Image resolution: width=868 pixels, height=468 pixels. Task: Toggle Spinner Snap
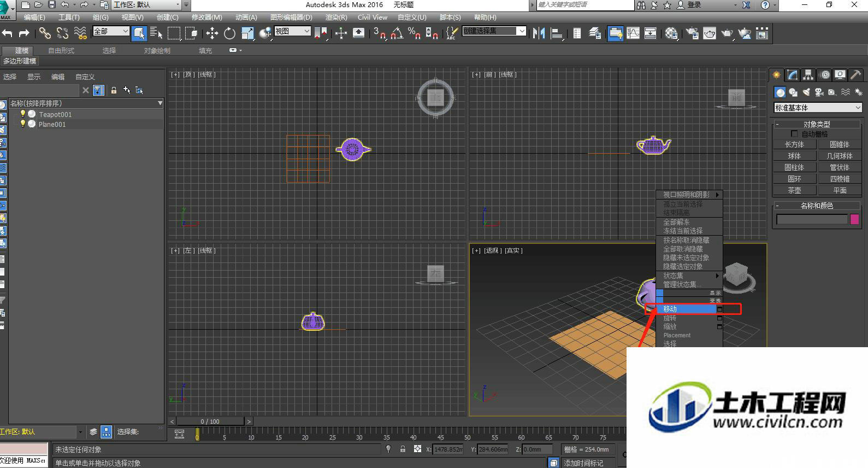pos(432,33)
